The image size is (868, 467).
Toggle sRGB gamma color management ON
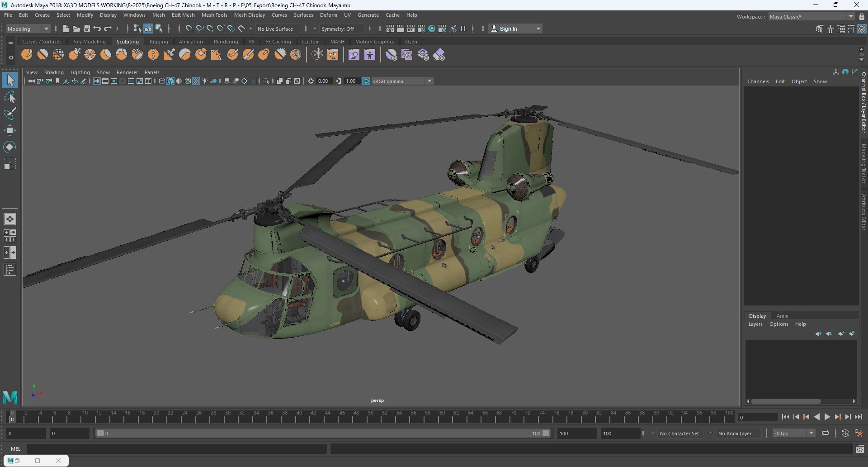coord(366,81)
